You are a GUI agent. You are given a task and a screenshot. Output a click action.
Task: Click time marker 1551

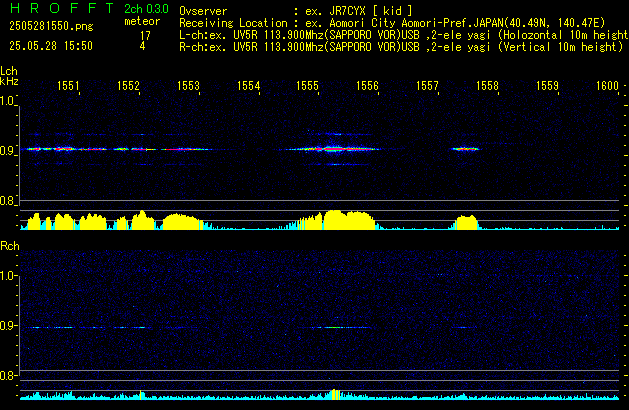(68, 86)
